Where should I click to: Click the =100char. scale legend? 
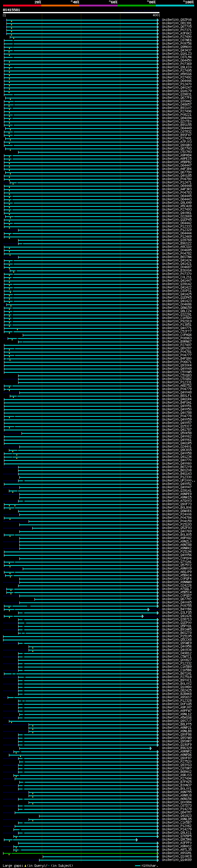pyautogui.click(x=146, y=866)
